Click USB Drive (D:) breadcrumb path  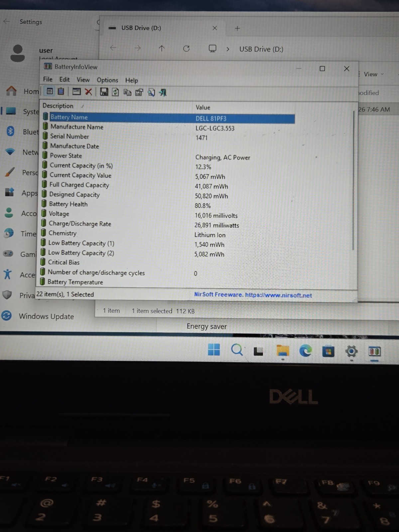[x=261, y=49]
